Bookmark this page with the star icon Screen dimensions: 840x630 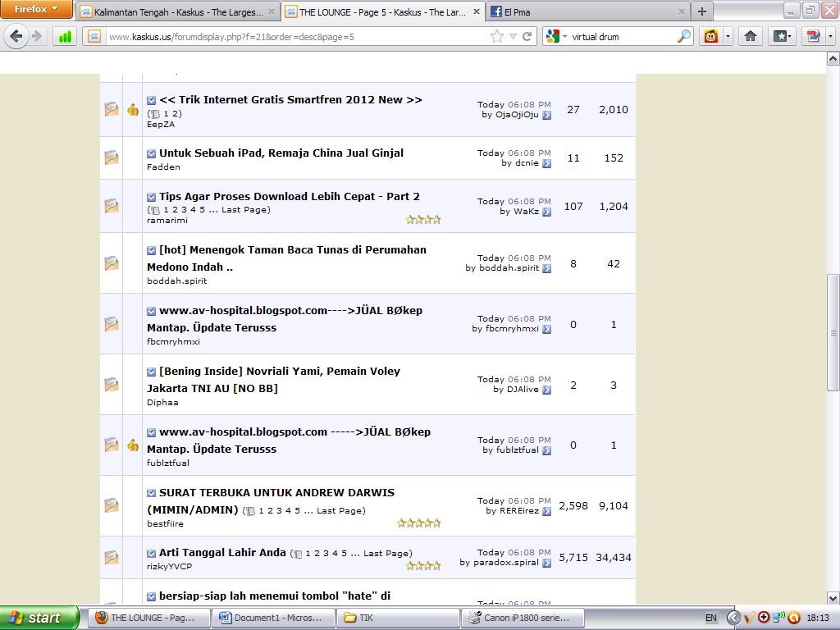coord(497,36)
